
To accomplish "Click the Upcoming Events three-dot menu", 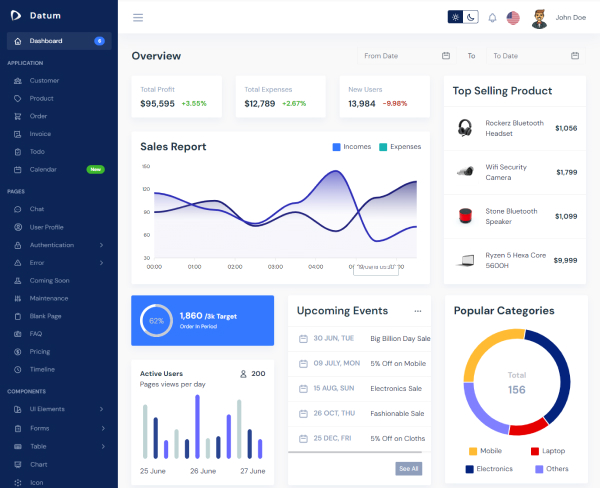I will [x=418, y=311].
